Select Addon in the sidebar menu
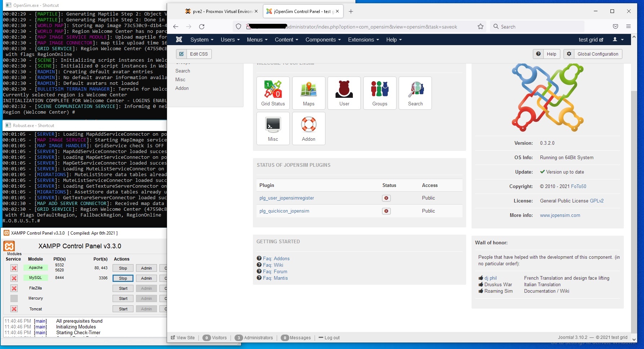Image resolution: width=644 pixels, height=349 pixels. [182, 88]
